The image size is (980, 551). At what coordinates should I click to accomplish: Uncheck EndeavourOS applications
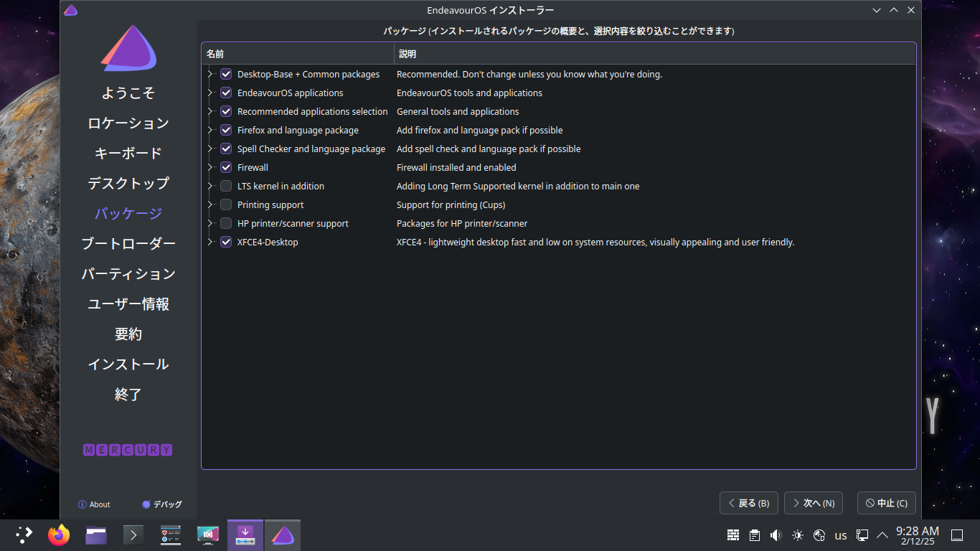point(226,93)
